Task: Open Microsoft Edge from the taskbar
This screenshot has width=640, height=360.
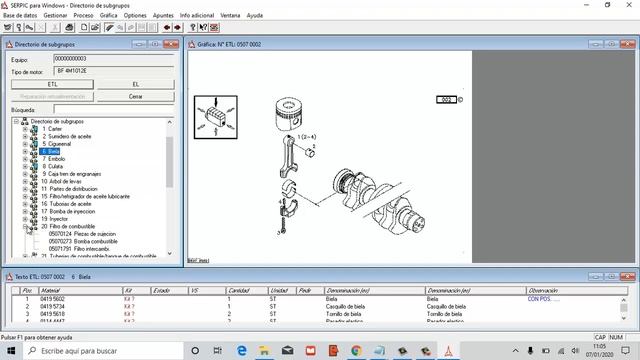Action: [x=242, y=351]
